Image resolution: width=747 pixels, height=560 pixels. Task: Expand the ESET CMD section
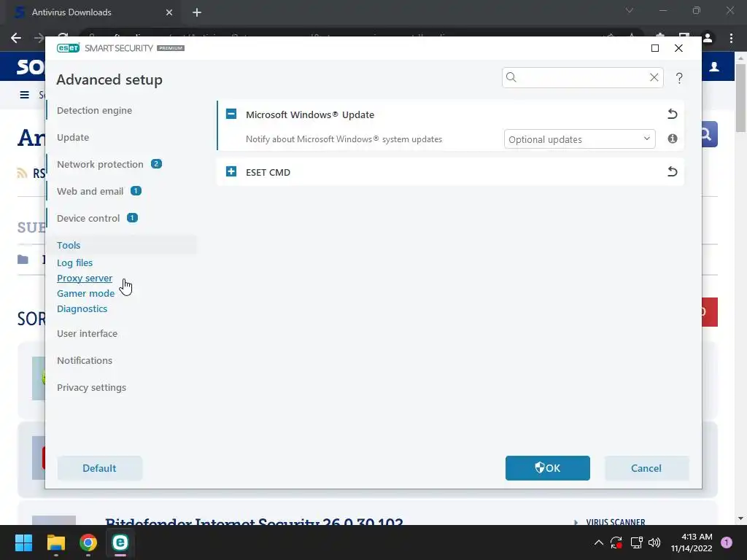pyautogui.click(x=231, y=171)
